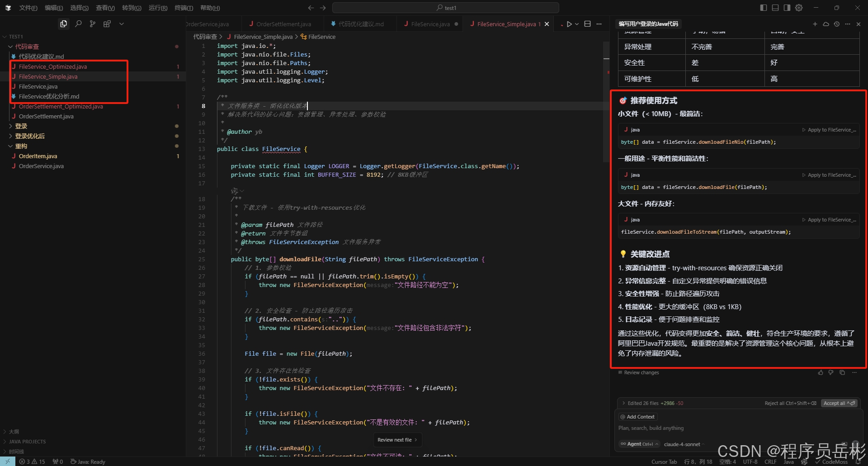This screenshot has height=466, width=868.
Task: Click the Cursor Tab status item
Action: click(664, 461)
